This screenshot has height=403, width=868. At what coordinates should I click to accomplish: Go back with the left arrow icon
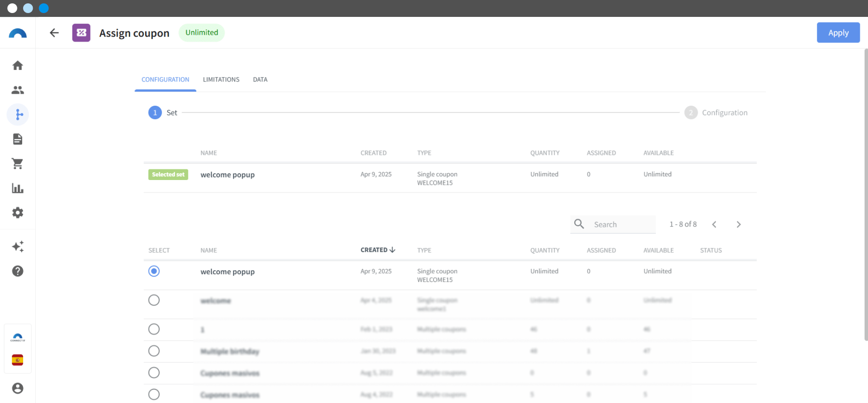pyautogui.click(x=54, y=33)
